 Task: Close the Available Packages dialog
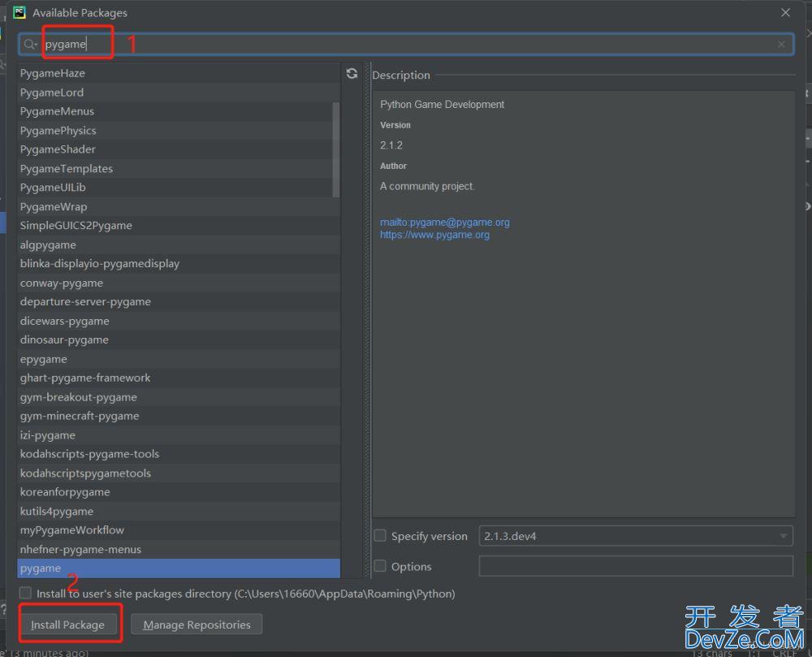click(x=785, y=12)
